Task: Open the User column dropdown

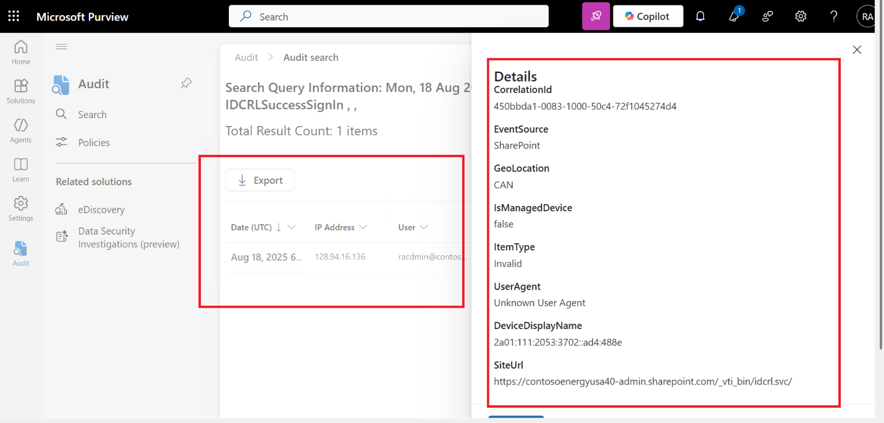Action: (x=424, y=228)
